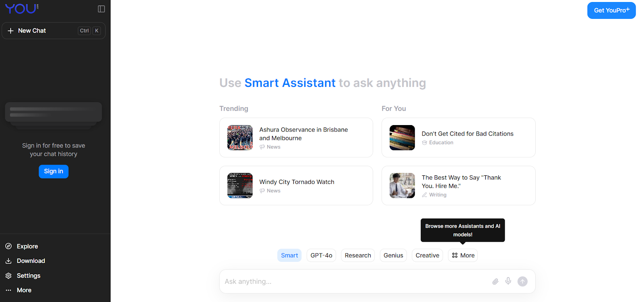Open The Best Way to Say Thank You card
This screenshot has width=644, height=302.
[x=458, y=185]
